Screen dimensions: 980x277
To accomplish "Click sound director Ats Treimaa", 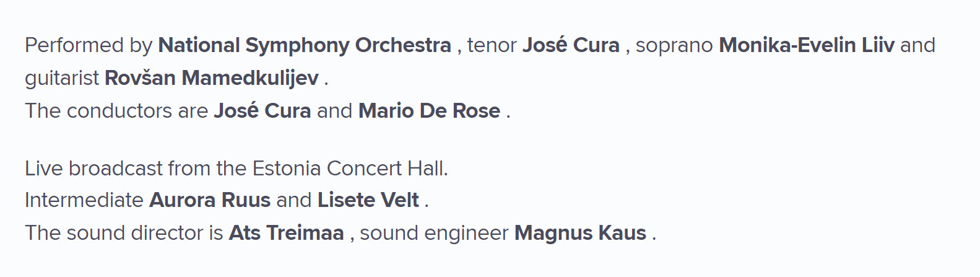I will (287, 233).
